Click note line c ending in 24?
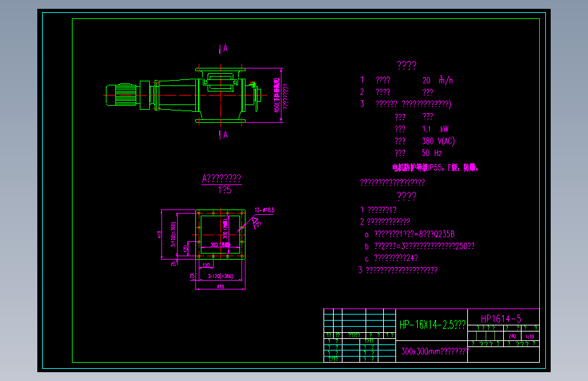This screenshot has width=588, height=381. pyautogui.click(x=391, y=258)
